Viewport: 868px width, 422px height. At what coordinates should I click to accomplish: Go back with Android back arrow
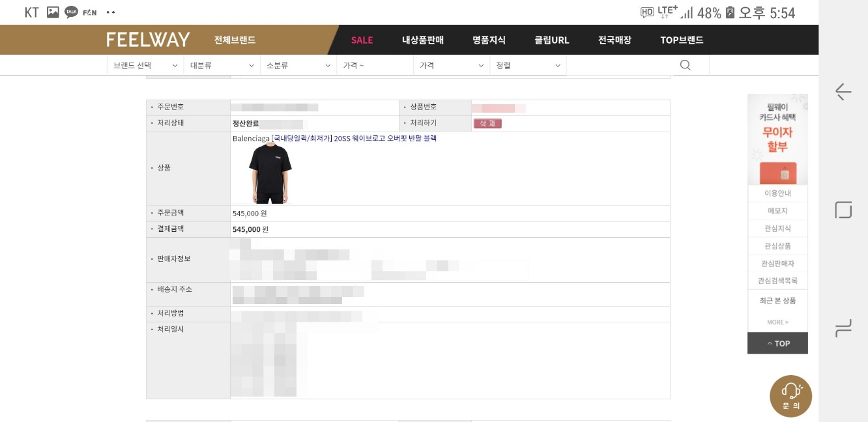[x=843, y=92]
